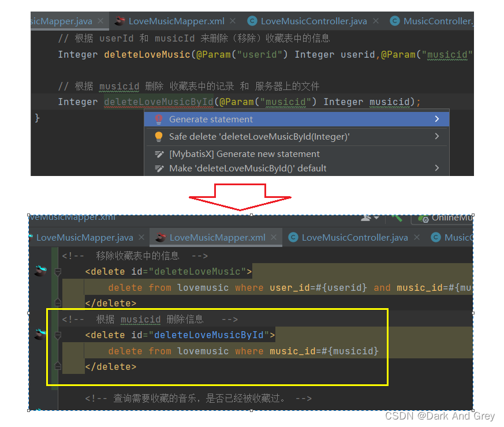
Task: Click id value "deleteLoveMusic" in XML
Action: pos(197,272)
